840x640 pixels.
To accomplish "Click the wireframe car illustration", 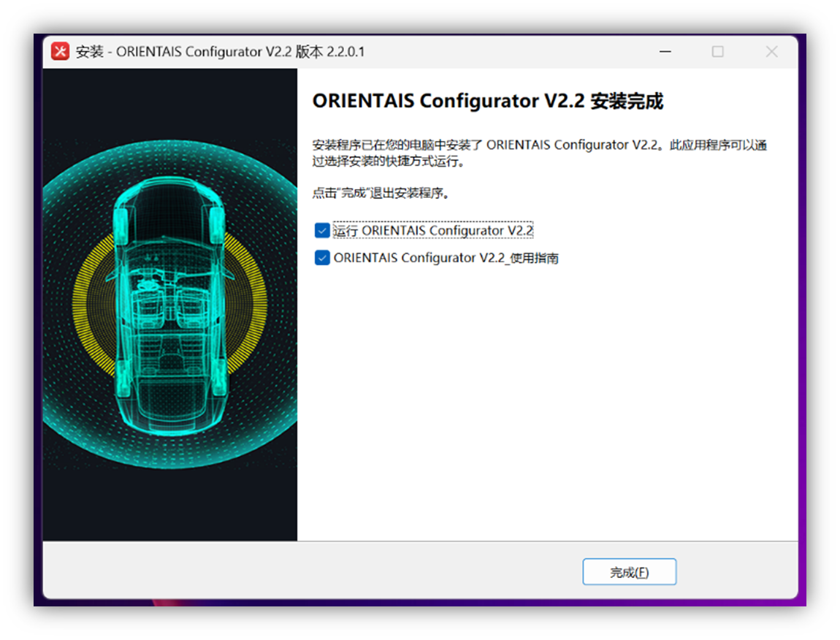I will (x=169, y=305).
